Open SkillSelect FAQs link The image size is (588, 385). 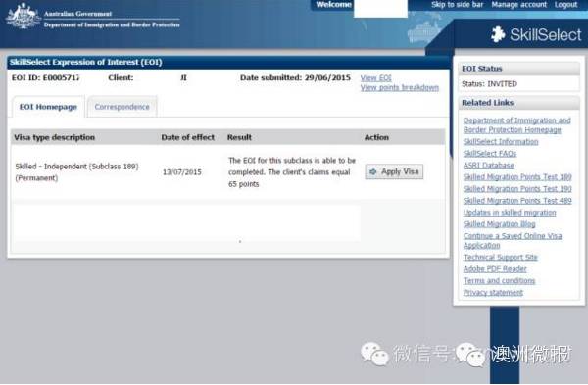point(490,154)
